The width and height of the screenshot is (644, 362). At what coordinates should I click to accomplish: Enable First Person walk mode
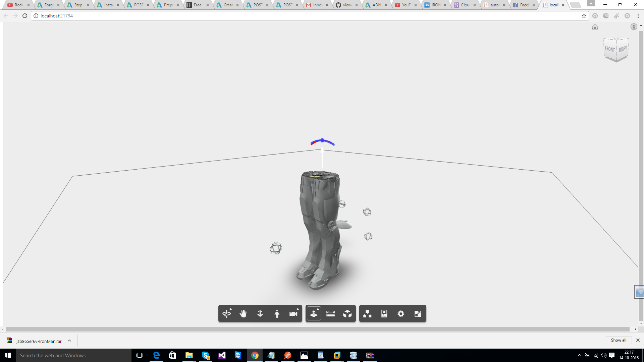277,314
